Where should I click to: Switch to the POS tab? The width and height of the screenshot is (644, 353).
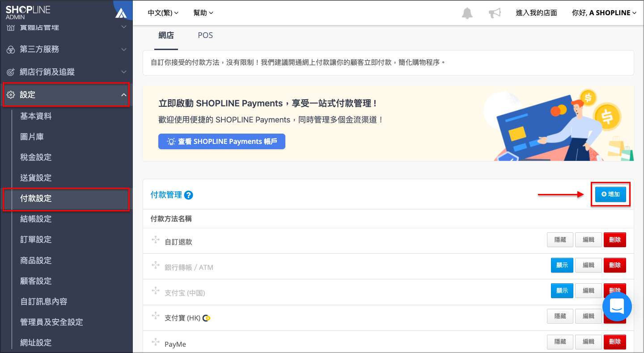(x=205, y=35)
